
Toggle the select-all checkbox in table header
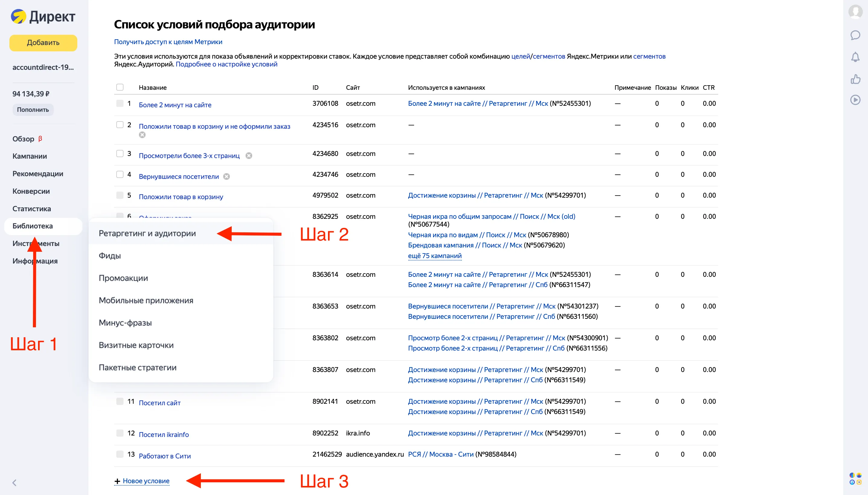pyautogui.click(x=120, y=87)
